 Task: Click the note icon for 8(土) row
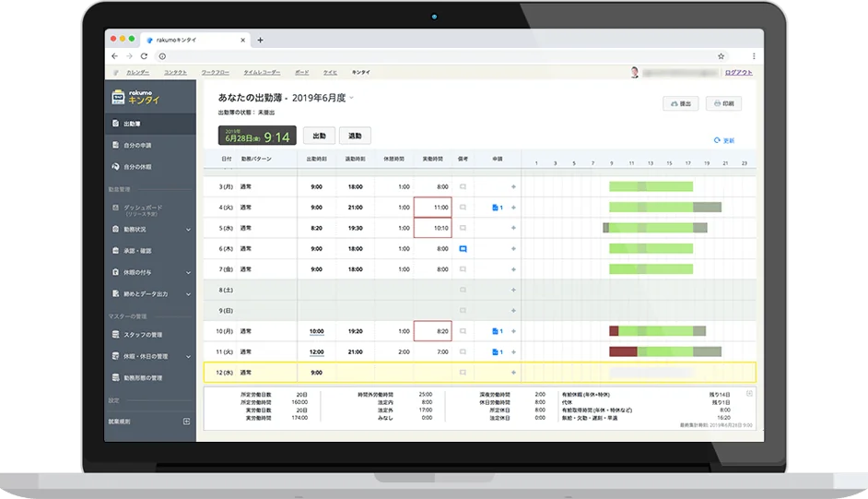pyautogui.click(x=463, y=291)
